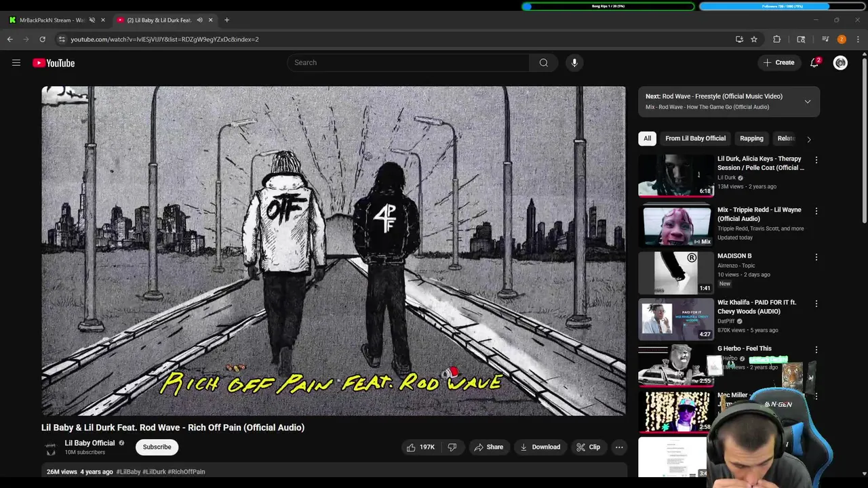Viewport: 868px width, 488px height.
Task: Open the YouTube account avatar menu
Action: (840, 62)
